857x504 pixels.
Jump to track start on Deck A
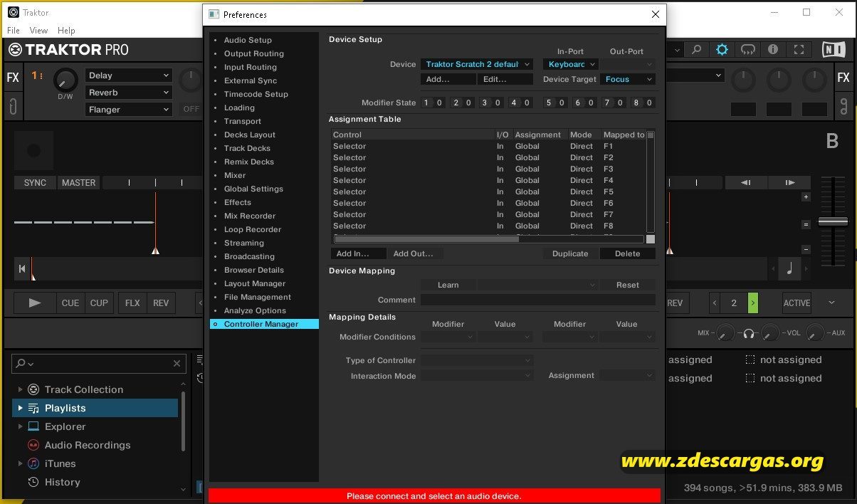tap(22, 268)
